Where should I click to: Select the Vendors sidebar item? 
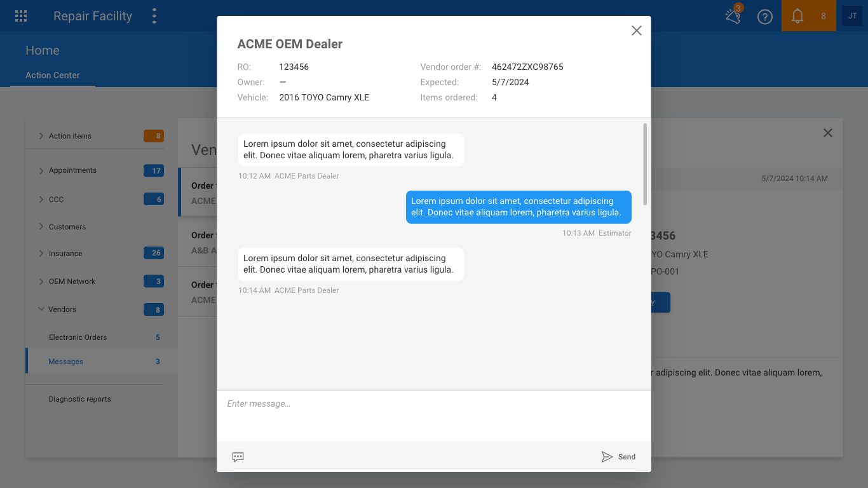62,309
